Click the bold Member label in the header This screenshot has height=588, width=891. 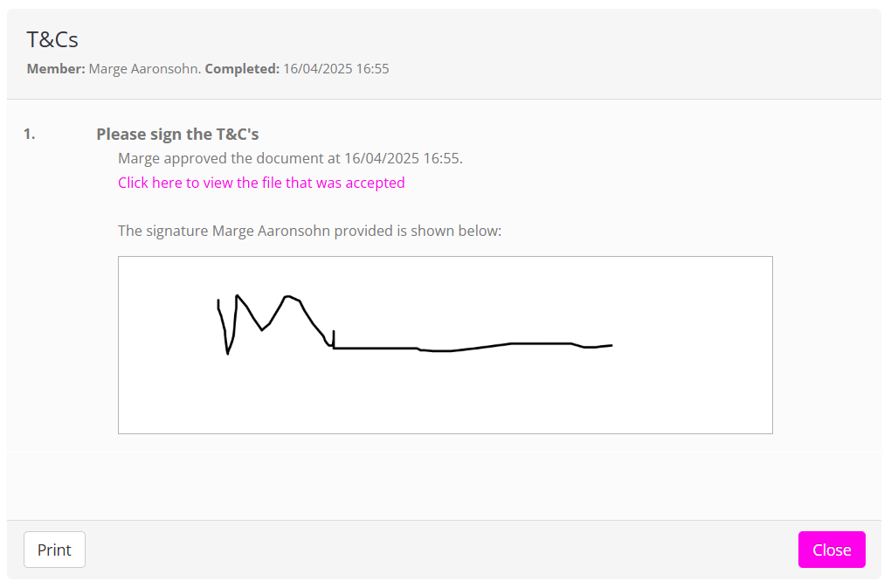coord(56,68)
